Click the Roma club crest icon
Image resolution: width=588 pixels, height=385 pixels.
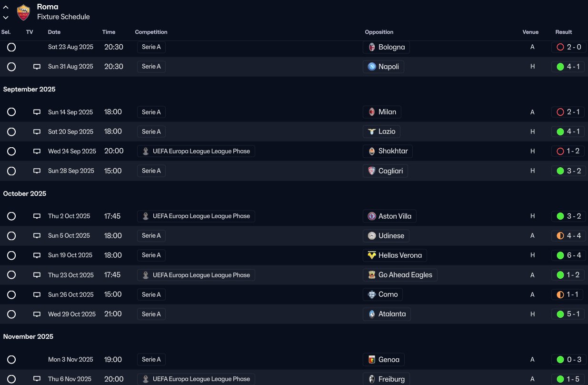click(x=23, y=12)
